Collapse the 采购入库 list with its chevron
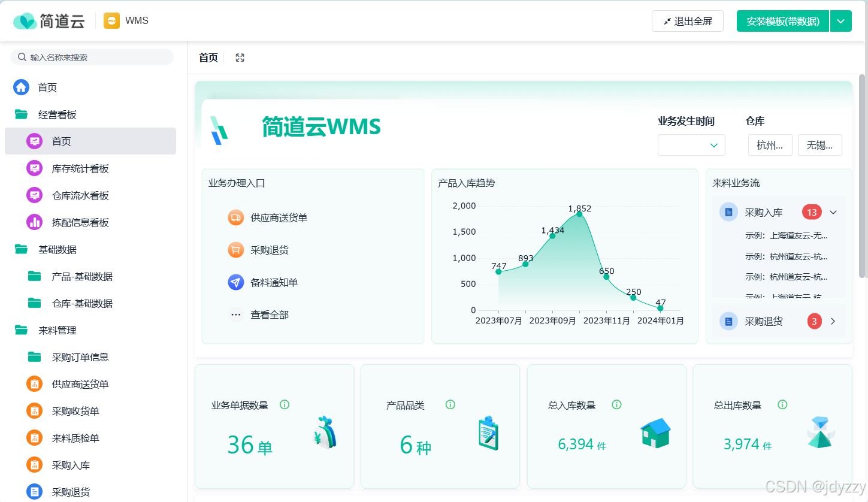This screenshot has width=868, height=502. tap(833, 212)
